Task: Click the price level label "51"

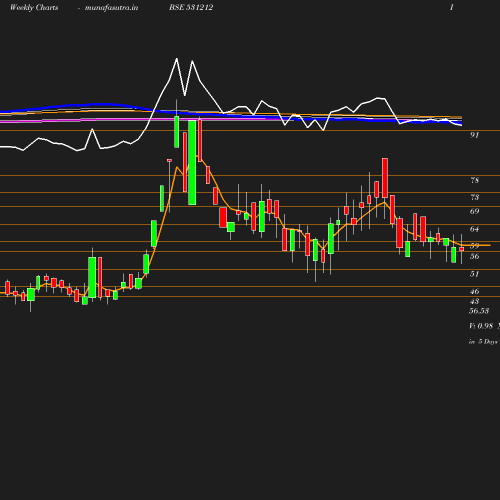Action: 475,274
